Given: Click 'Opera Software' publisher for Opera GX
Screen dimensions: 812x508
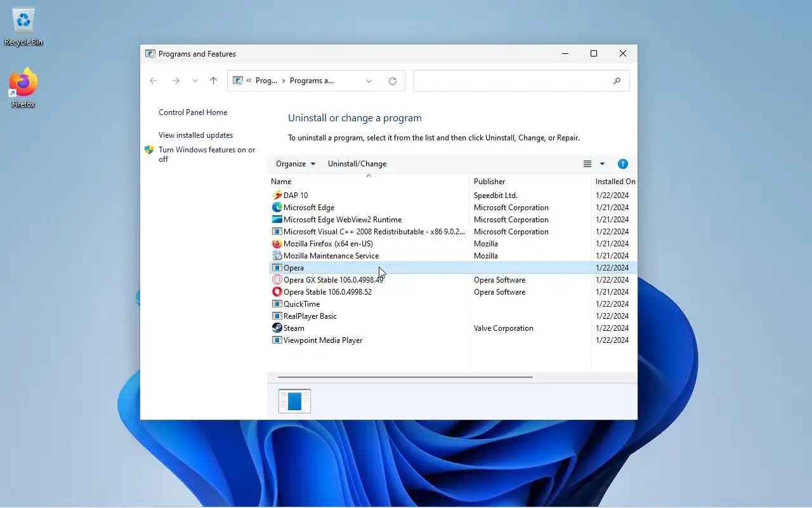Looking at the screenshot, I should [499, 280].
